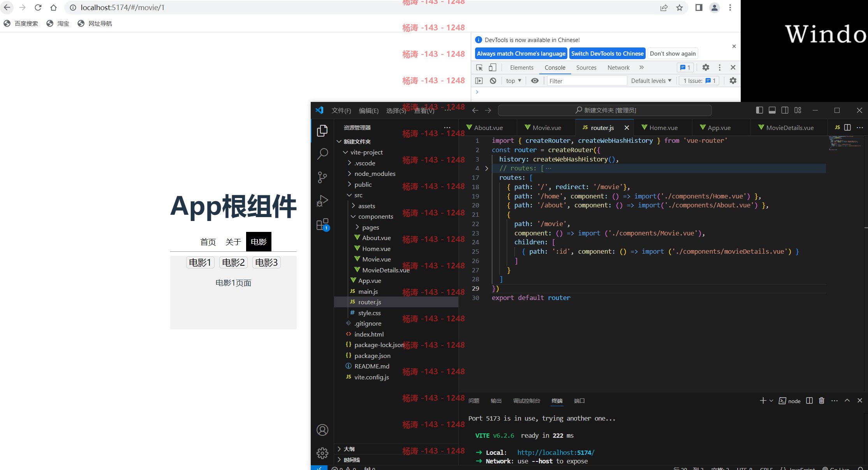Close the router.js editor tab
Image resolution: width=868 pixels, height=470 pixels.
point(627,128)
